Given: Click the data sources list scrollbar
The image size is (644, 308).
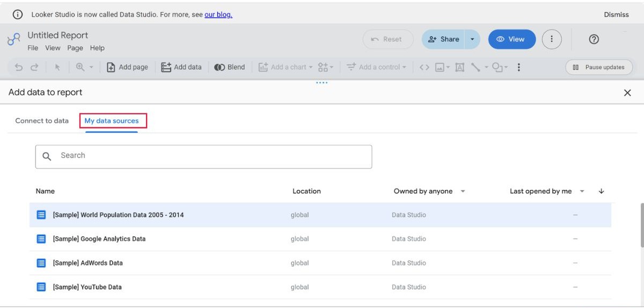Looking at the screenshot, I should pyautogui.click(x=642, y=225).
